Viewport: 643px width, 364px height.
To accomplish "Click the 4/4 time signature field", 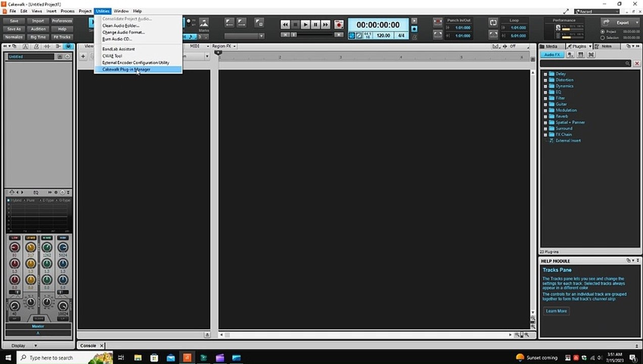I will (401, 36).
